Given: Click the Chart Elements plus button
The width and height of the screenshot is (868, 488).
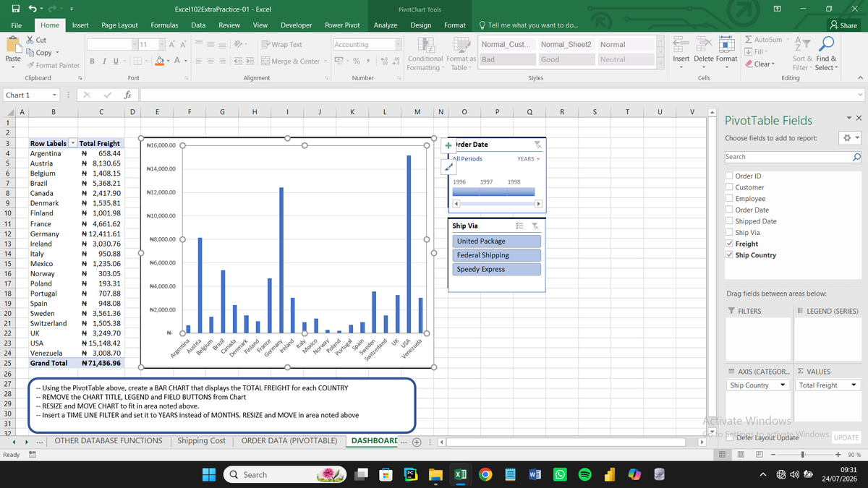Looking at the screenshot, I should pyautogui.click(x=448, y=145).
